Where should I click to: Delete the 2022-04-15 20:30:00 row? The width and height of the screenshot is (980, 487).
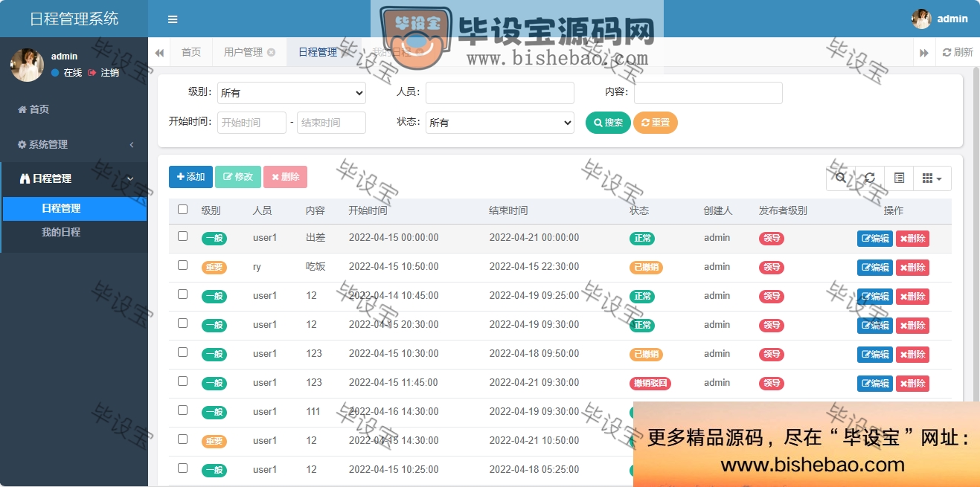pos(912,326)
